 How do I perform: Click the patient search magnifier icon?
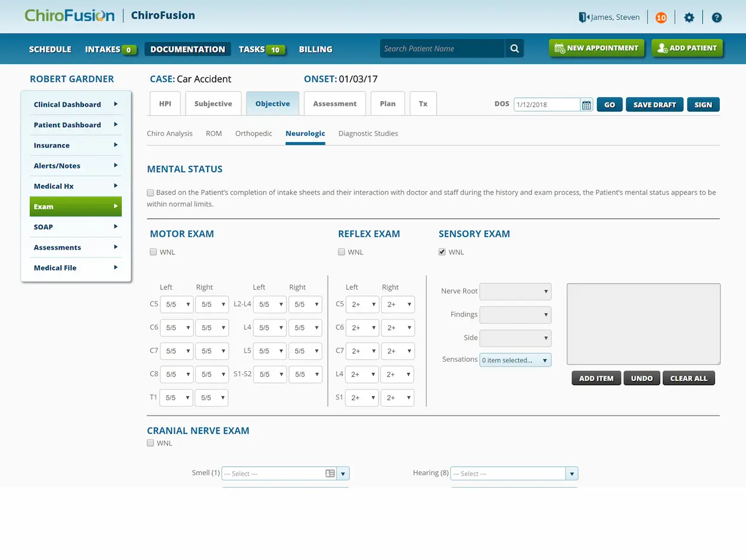pyautogui.click(x=514, y=48)
